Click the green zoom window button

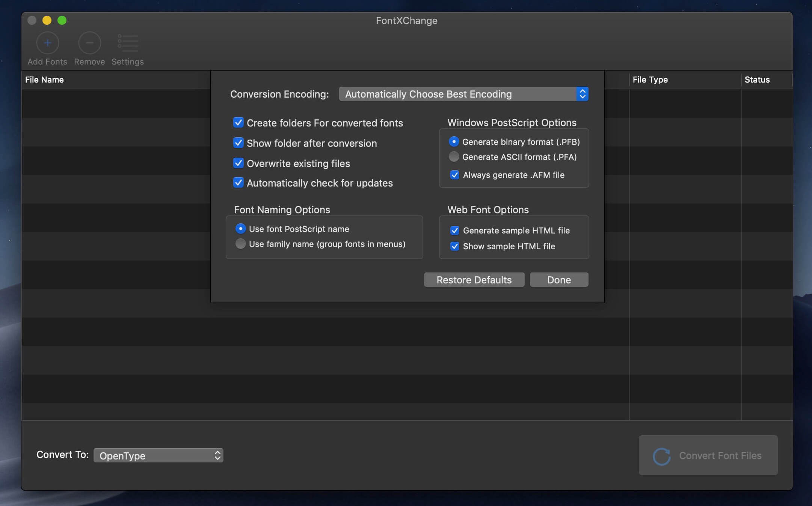[x=62, y=20]
